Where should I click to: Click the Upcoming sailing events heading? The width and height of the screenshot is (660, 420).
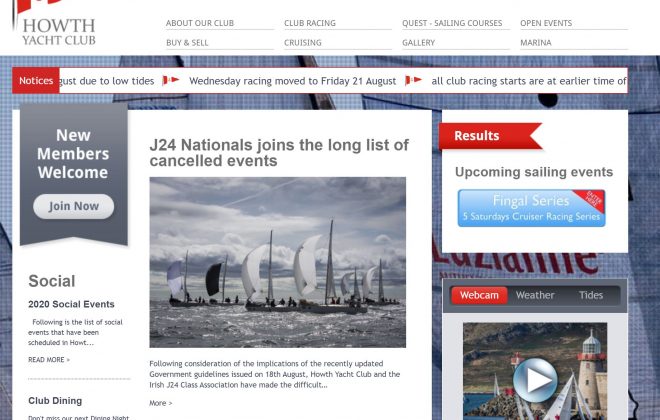534,172
